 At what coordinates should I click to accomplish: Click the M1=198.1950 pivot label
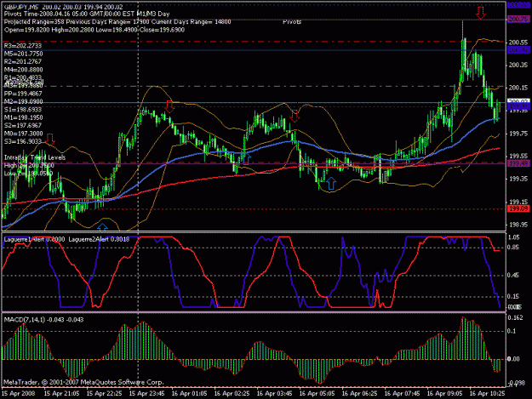pyautogui.click(x=24, y=117)
